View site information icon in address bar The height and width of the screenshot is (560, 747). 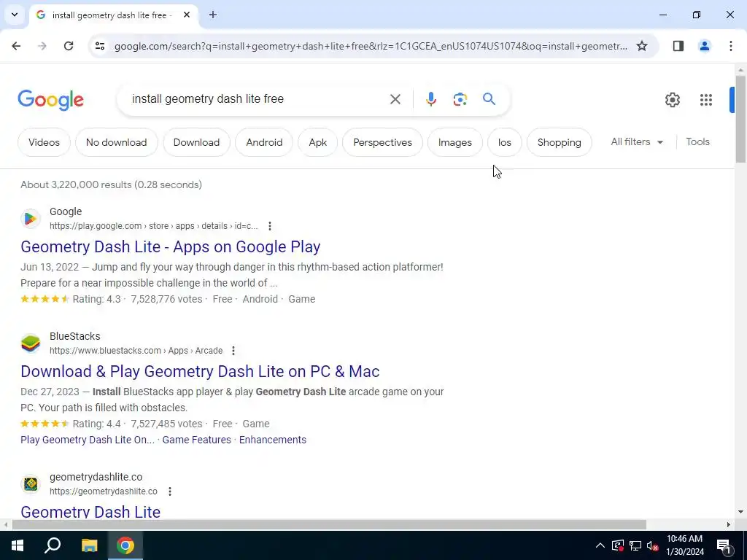[x=99, y=46]
